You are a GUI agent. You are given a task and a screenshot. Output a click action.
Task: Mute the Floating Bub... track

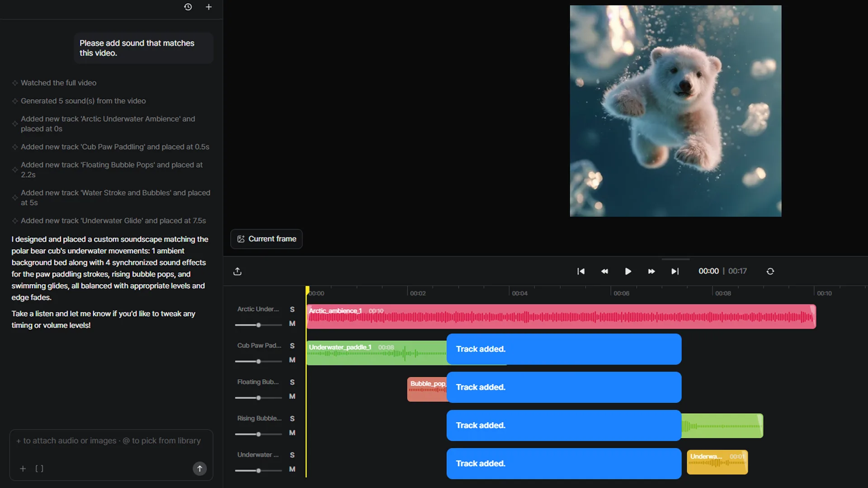click(292, 396)
